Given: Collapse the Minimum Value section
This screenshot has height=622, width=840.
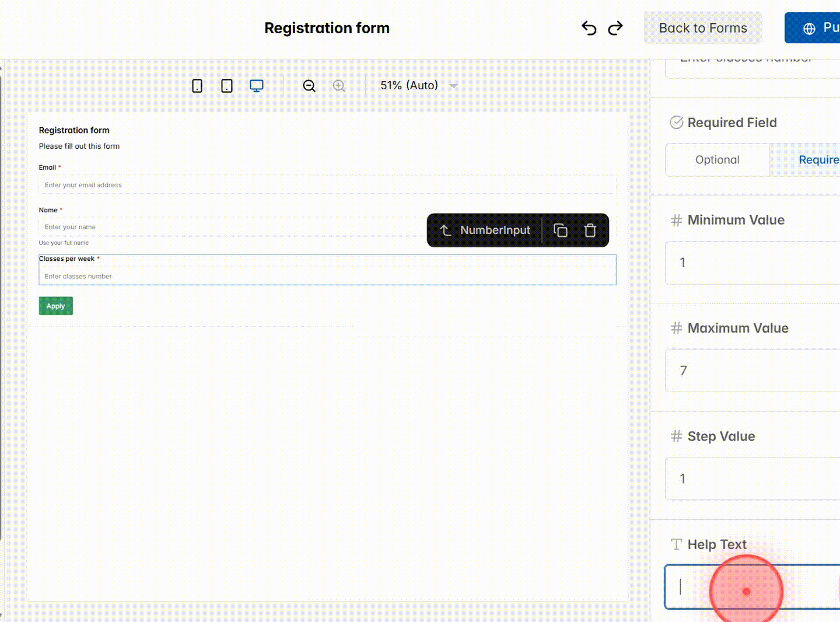Looking at the screenshot, I should [x=736, y=220].
